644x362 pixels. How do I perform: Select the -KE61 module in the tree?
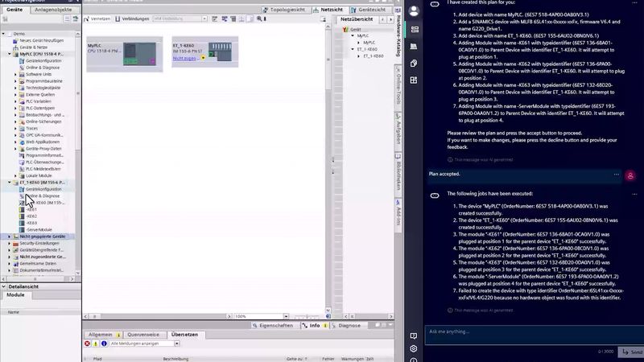point(31,209)
